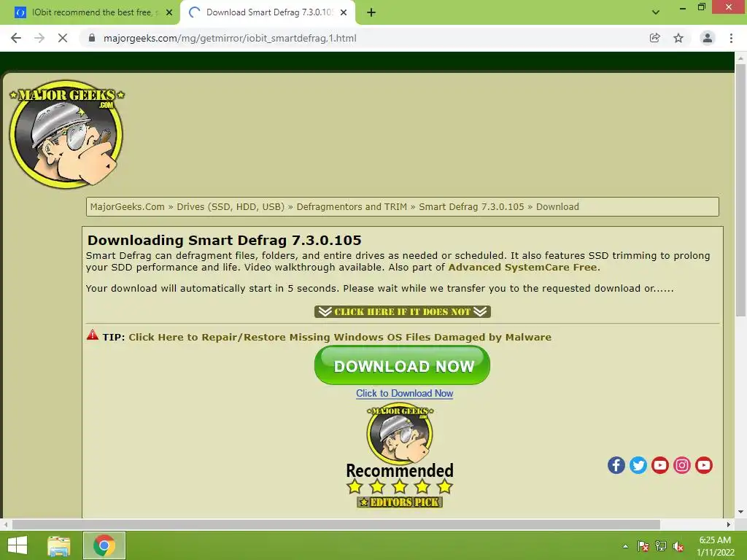Show hidden system tray icons
The height and width of the screenshot is (560, 747).
coord(625,546)
